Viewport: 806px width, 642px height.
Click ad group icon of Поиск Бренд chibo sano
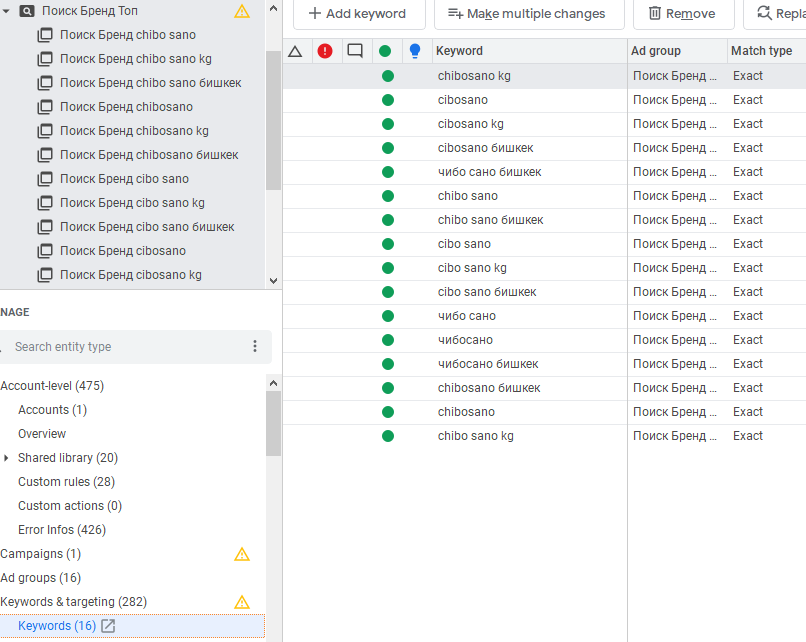click(45, 35)
